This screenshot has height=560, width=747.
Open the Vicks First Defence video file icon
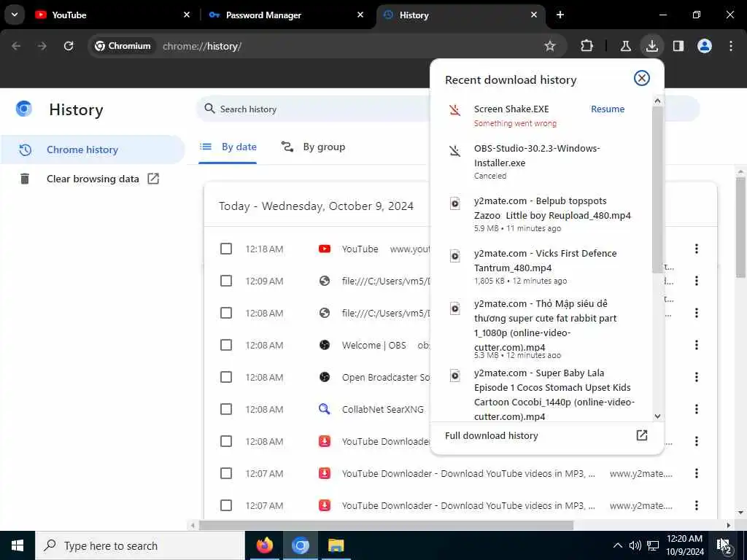(x=455, y=256)
